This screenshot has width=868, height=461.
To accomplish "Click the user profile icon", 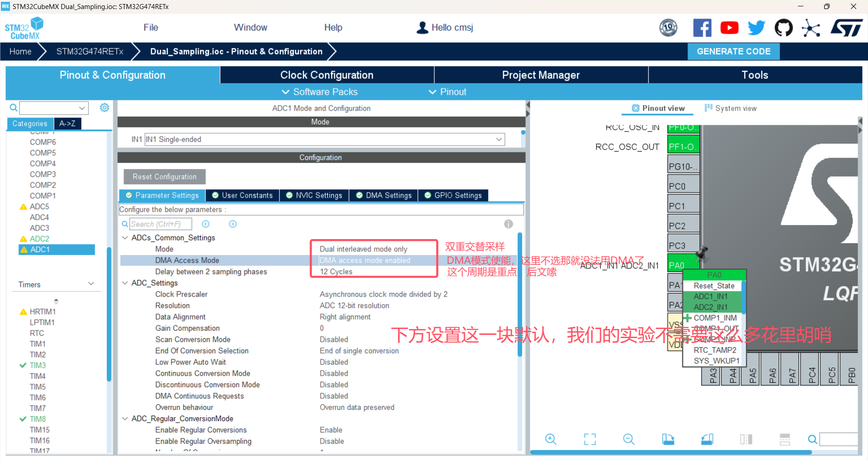I will (422, 28).
